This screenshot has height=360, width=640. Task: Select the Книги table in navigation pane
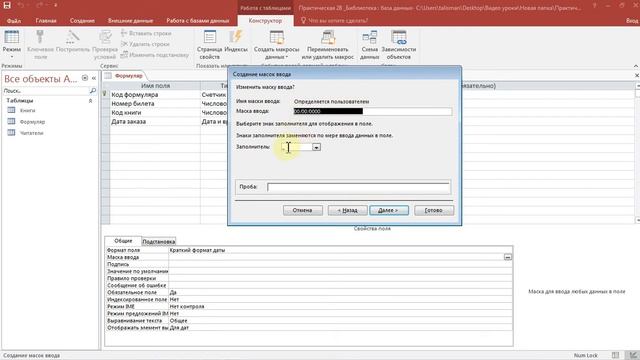point(27,110)
